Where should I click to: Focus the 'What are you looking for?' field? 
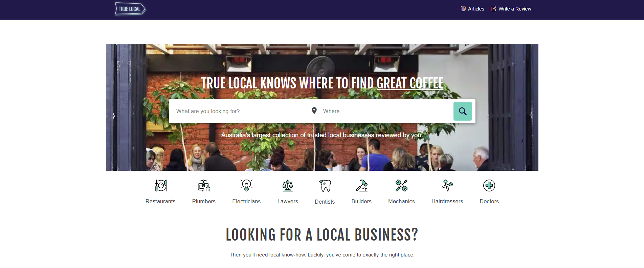pyautogui.click(x=238, y=111)
